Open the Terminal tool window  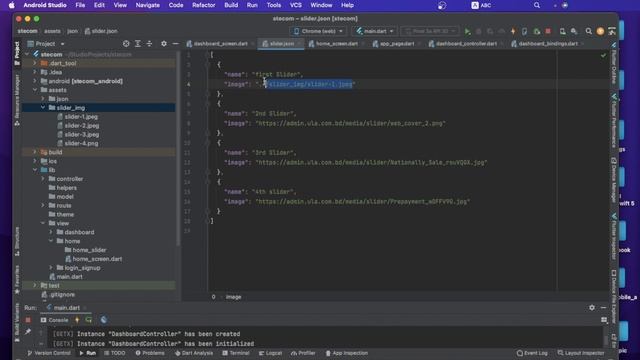click(236, 353)
